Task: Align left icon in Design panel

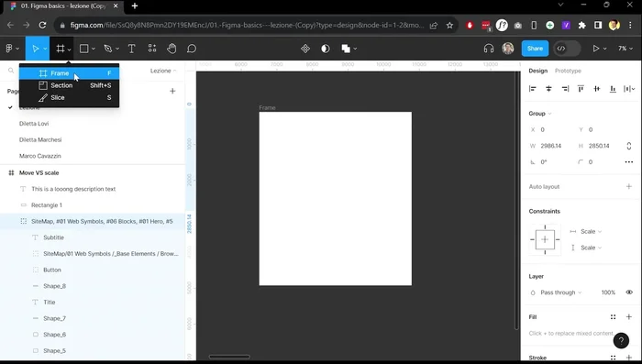Action: (x=533, y=88)
